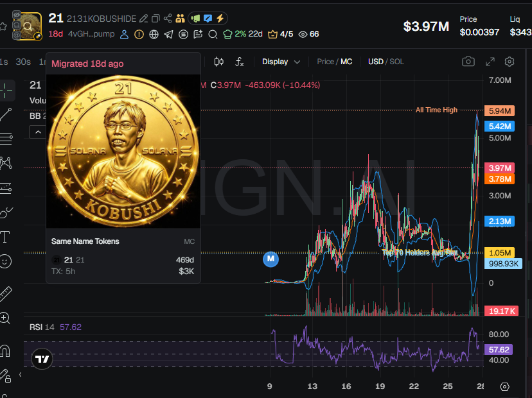The height and width of the screenshot is (398, 532).
Task: Click the blue chat edit icon
Action: click(208, 19)
